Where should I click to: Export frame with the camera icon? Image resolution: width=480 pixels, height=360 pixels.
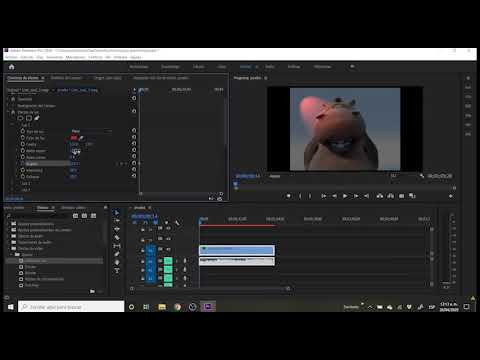point(402,196)
